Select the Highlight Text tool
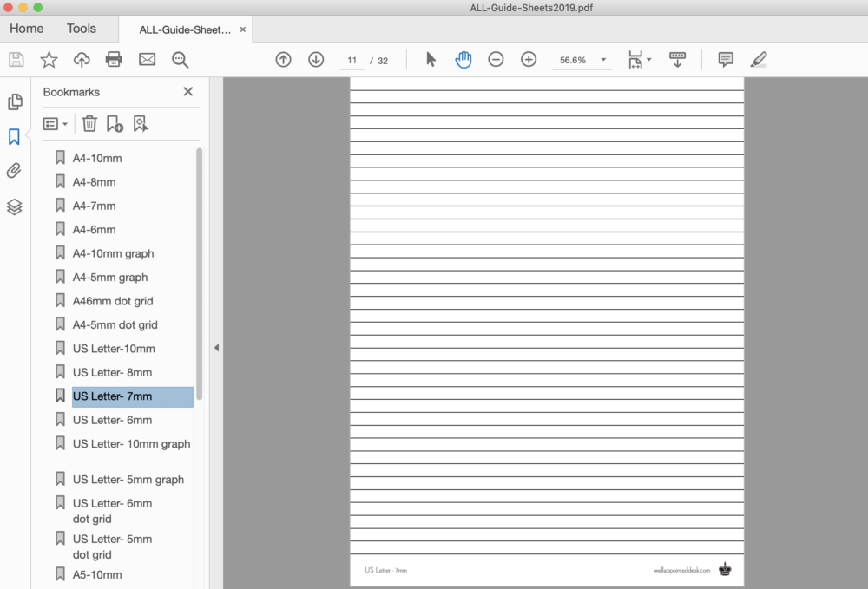Screen dimensions: 868x589 (758, 59)
